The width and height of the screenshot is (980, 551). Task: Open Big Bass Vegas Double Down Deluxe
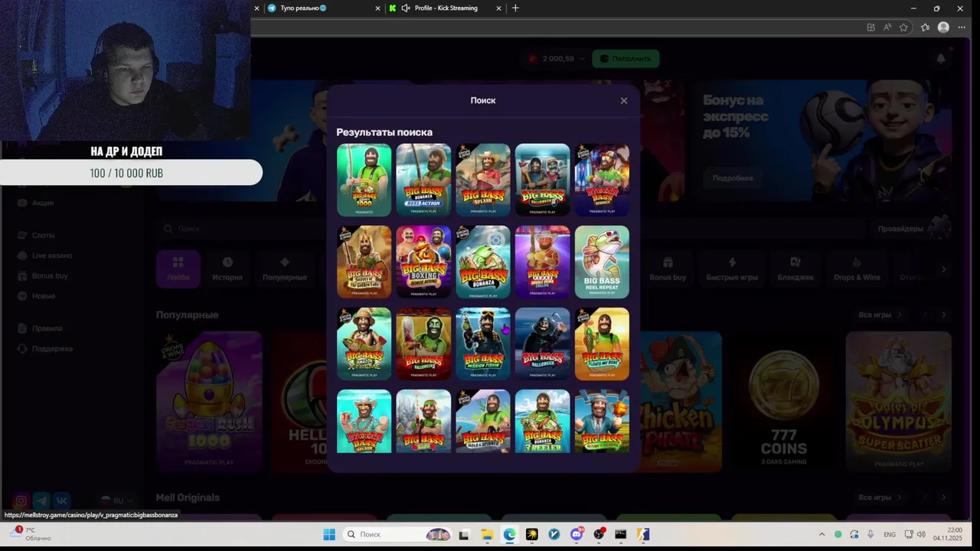[543, 262]
